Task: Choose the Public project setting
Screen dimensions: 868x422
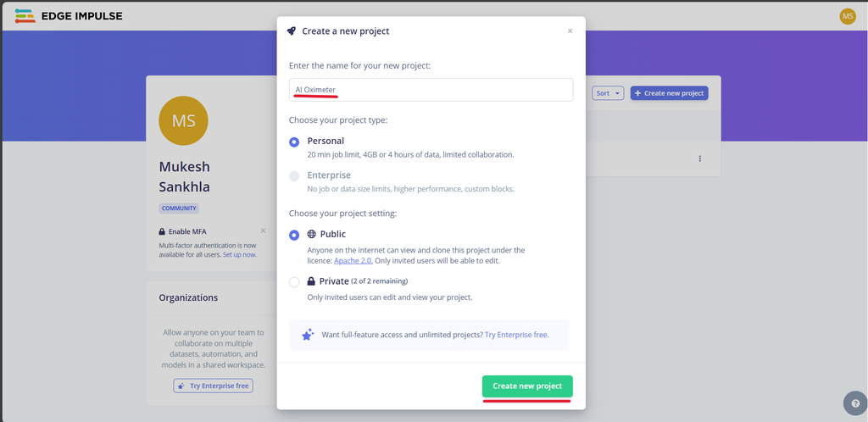Action: 294,235
